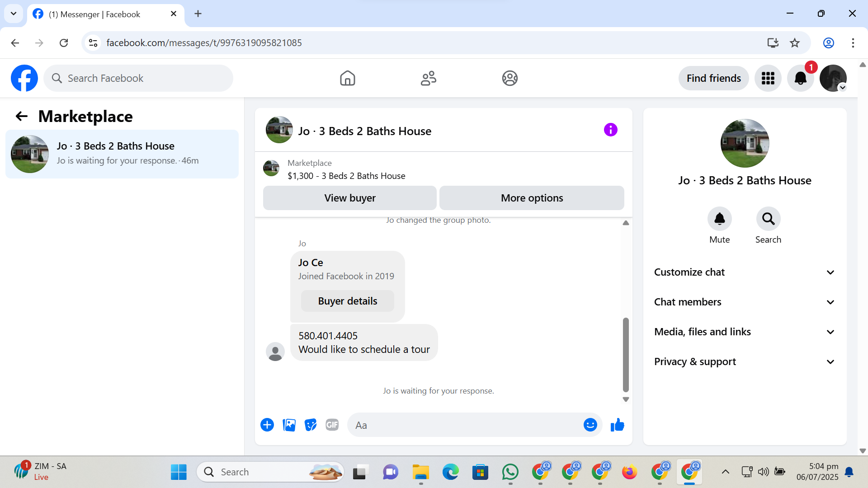Show hidden system tray icons
The height and width of the screenshot is (488, 868).
click(725, 472)
